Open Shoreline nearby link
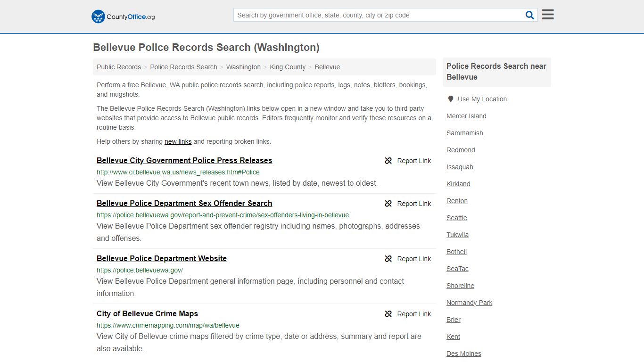 460,286
